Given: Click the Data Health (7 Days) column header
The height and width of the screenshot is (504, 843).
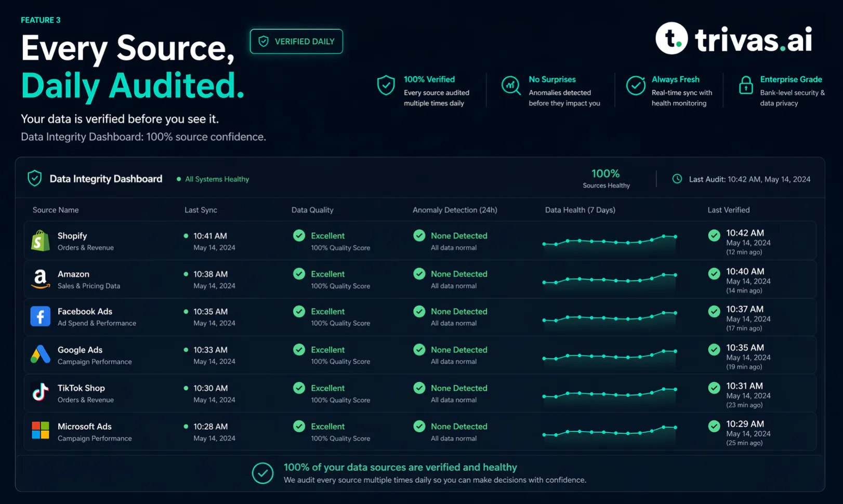Looking at the screenshot, I should tap(580, 210).
